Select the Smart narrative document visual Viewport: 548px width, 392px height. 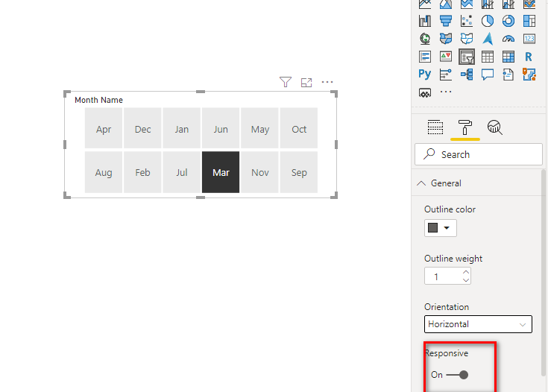[x=508, y=74]
